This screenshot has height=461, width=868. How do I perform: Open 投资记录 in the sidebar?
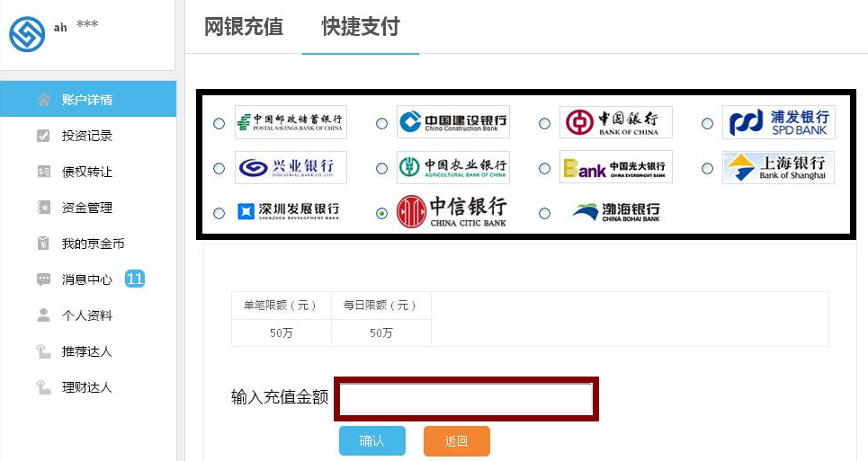tap(88, 136)
